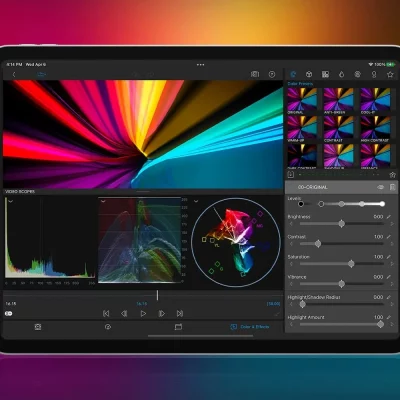Image resolution: width=400 pixels, height=400 pixels.
Task: Step forward one frame
Action: [x=162, y=313]
